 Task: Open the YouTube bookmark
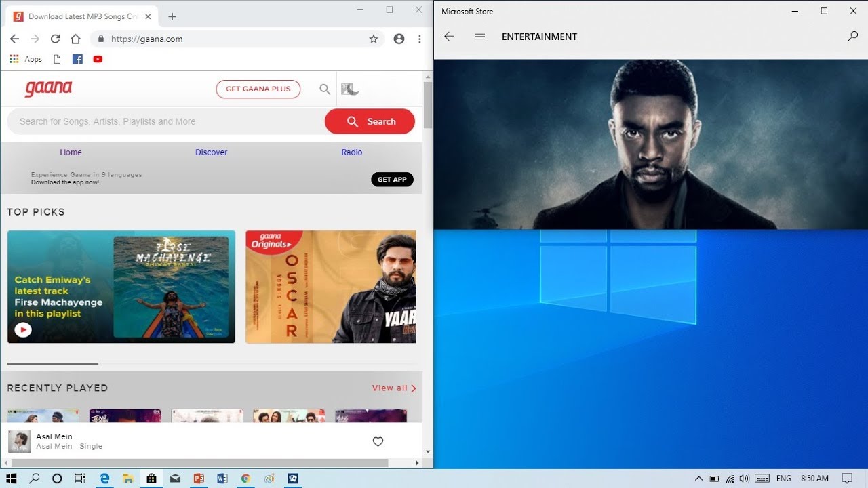(98, 59)
